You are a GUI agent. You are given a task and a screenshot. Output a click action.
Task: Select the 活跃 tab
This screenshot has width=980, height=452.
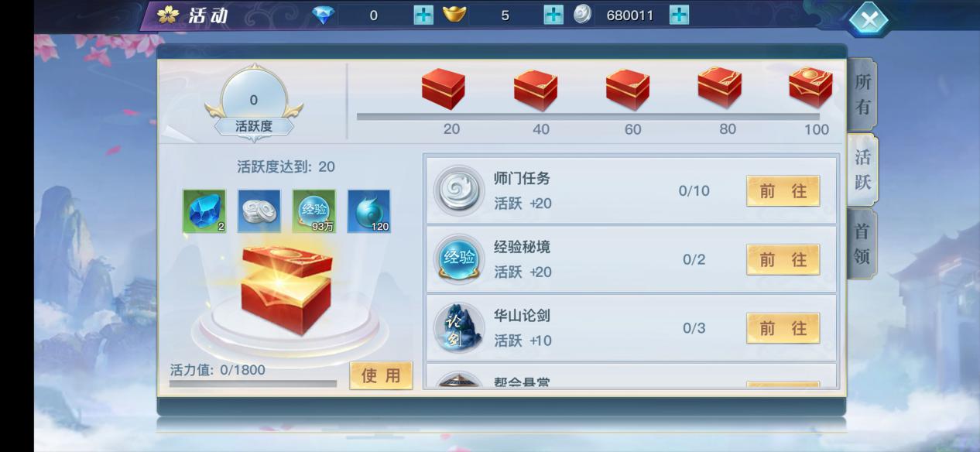pyautogui.click(x=862, y=169)
